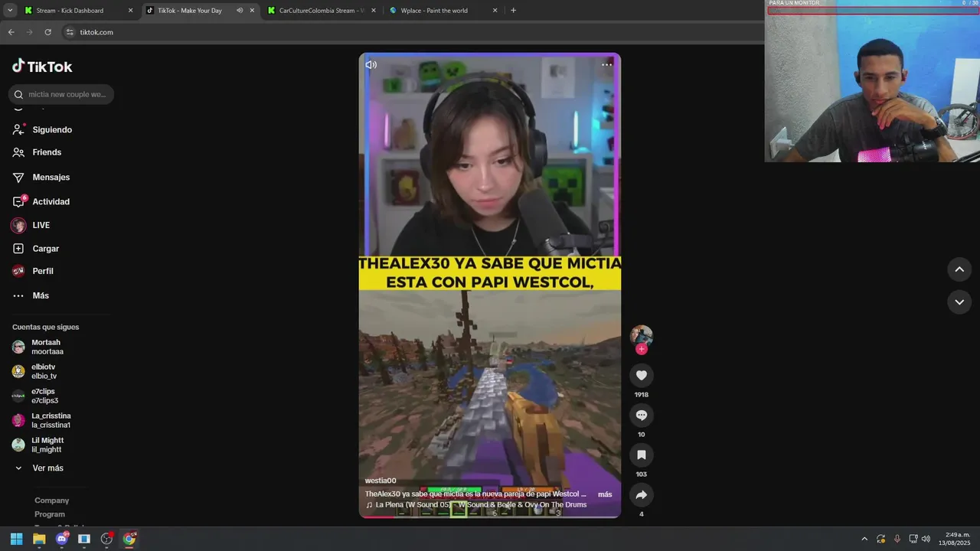This screenshot has width=980, height=551.
Task: Open Discord from the taskbar
Action: click(62, 539)
